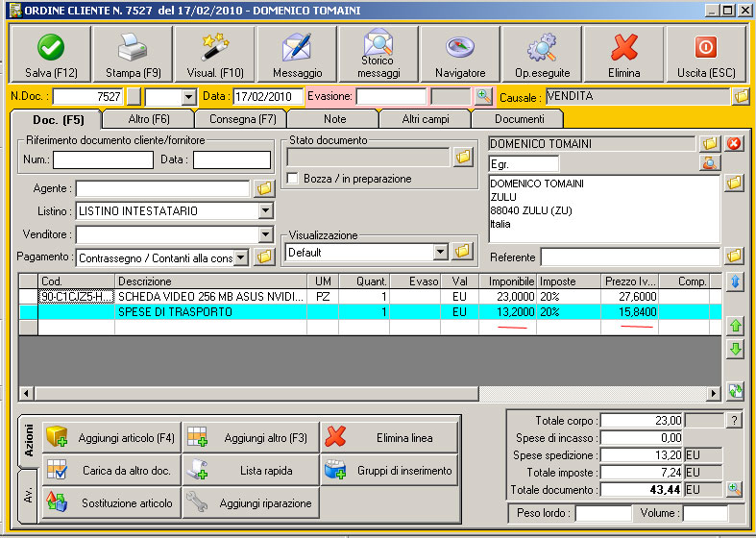Open Visual. (F10) preview
The height and width of the screenshot is (538, 756).
tap(214, 54)
